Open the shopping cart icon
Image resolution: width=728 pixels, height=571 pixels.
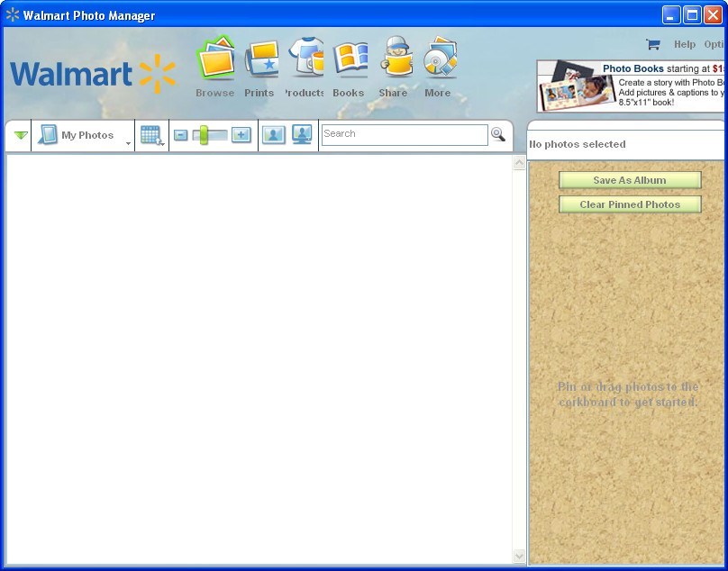click(x=653, y=44)
